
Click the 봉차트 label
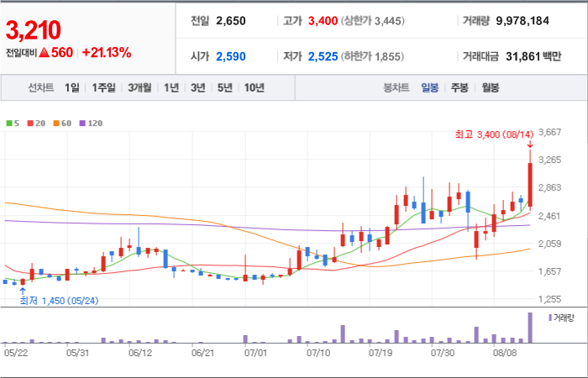(396, 87)
